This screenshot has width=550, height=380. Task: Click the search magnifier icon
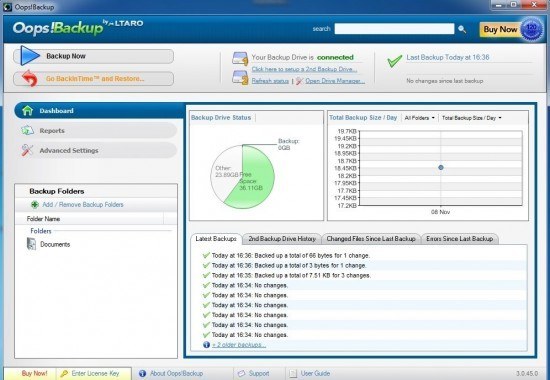[x=462, y=29]
